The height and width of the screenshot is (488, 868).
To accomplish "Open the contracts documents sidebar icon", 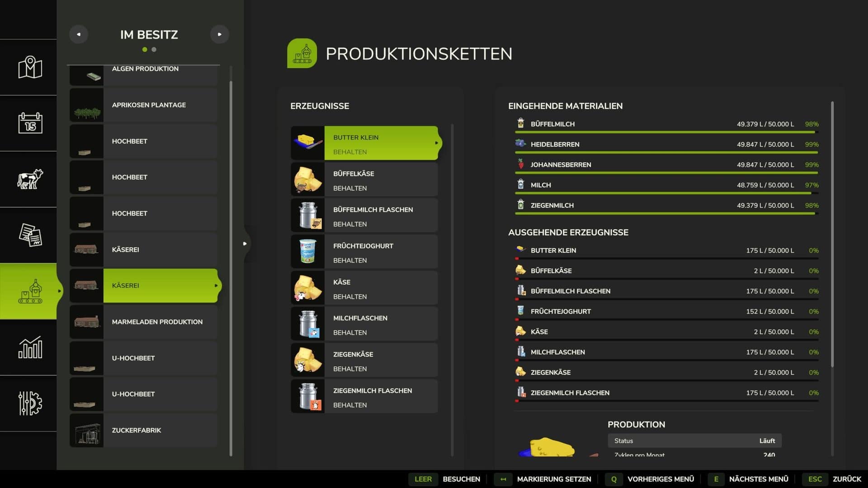I will (30, 235).
